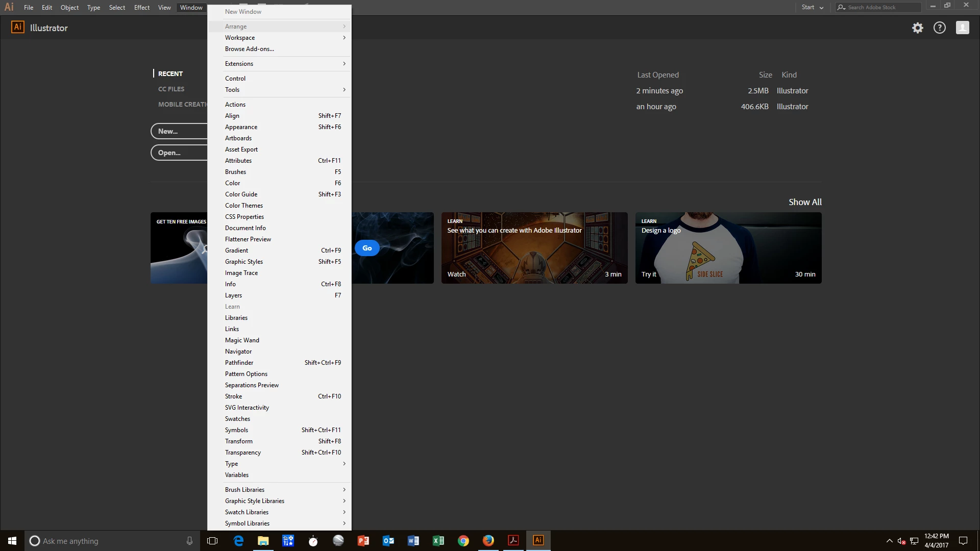Select Pathfinder from the Window menu

pyautogui.click(x=239, y=363)
